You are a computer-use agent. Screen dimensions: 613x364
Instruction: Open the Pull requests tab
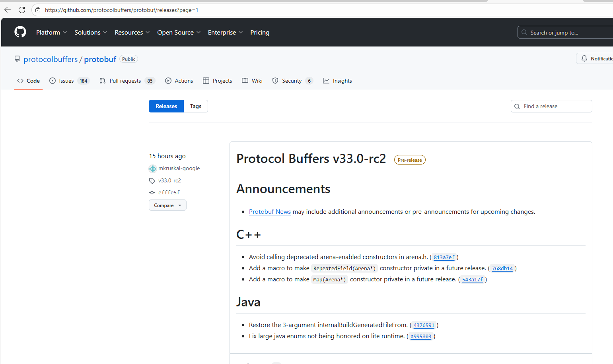pyautogui.click(x=127, y=81)
